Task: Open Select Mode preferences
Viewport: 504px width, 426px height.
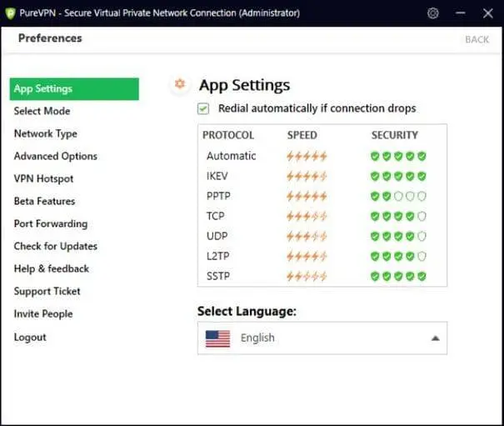Action: 42,111
